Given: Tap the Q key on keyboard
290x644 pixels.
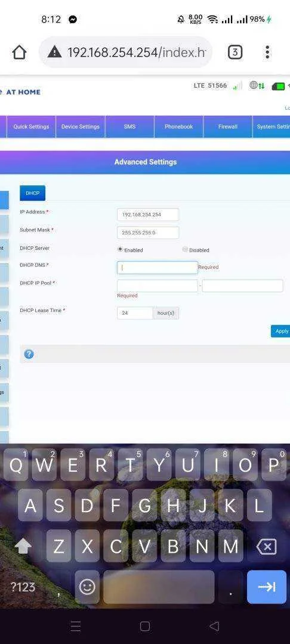Looking at the screenshot, I should click(16, 465).
